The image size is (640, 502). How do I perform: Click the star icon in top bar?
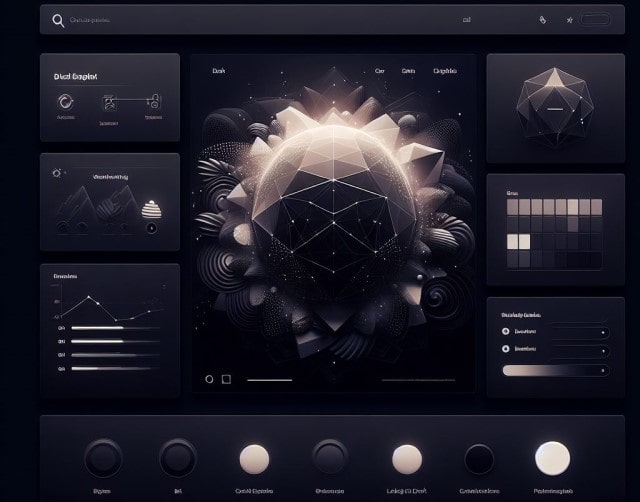[x=570, y=20]
